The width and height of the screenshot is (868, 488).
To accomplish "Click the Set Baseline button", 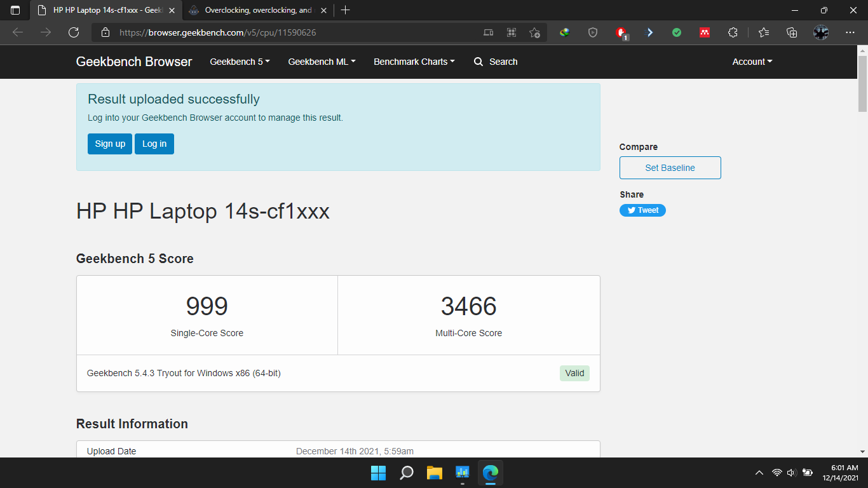I will (670, 168).
